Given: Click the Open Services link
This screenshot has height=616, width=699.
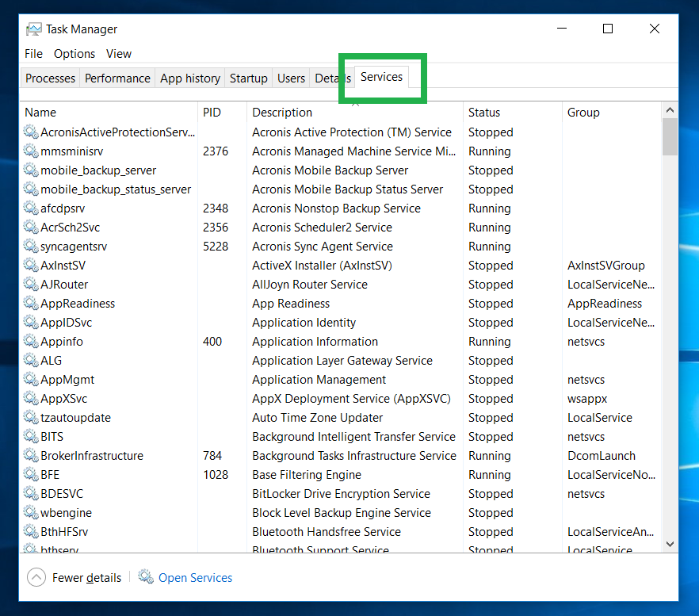Looking at the screenshot, I should [x=195, y=578].
